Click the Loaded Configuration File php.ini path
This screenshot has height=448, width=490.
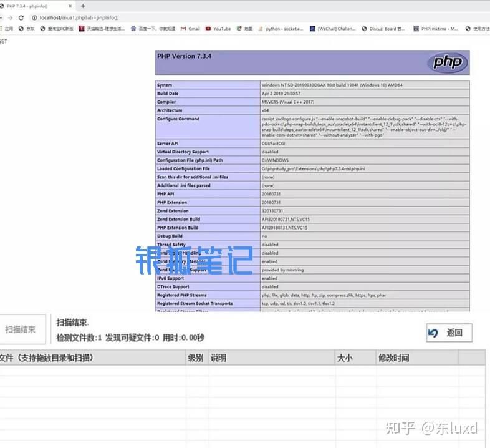pos(313,169)
